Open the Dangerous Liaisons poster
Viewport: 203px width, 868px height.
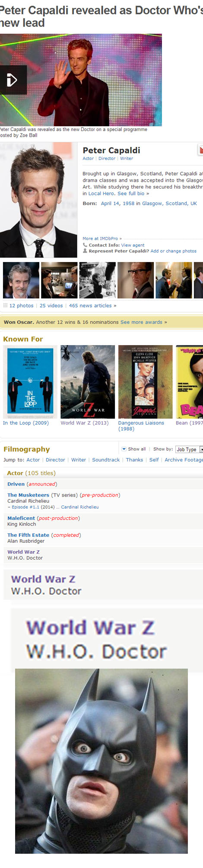pyautogui.click(x=145, y=381)
